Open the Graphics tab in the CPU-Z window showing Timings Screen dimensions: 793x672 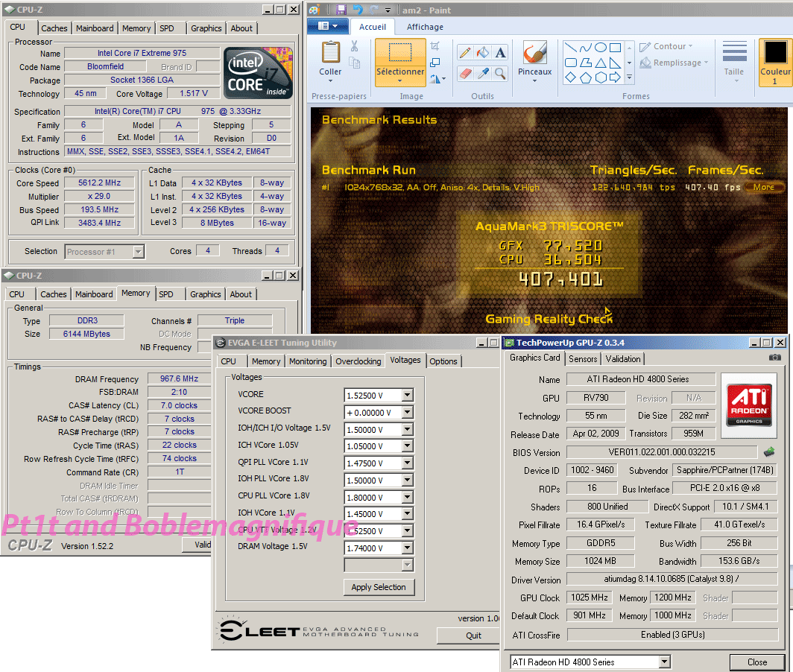[x=206, y=294]
